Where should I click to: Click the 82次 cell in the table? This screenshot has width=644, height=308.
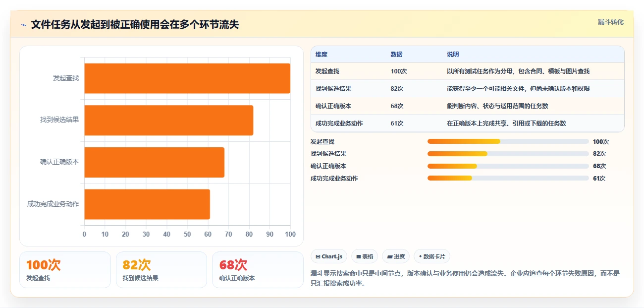397,89
